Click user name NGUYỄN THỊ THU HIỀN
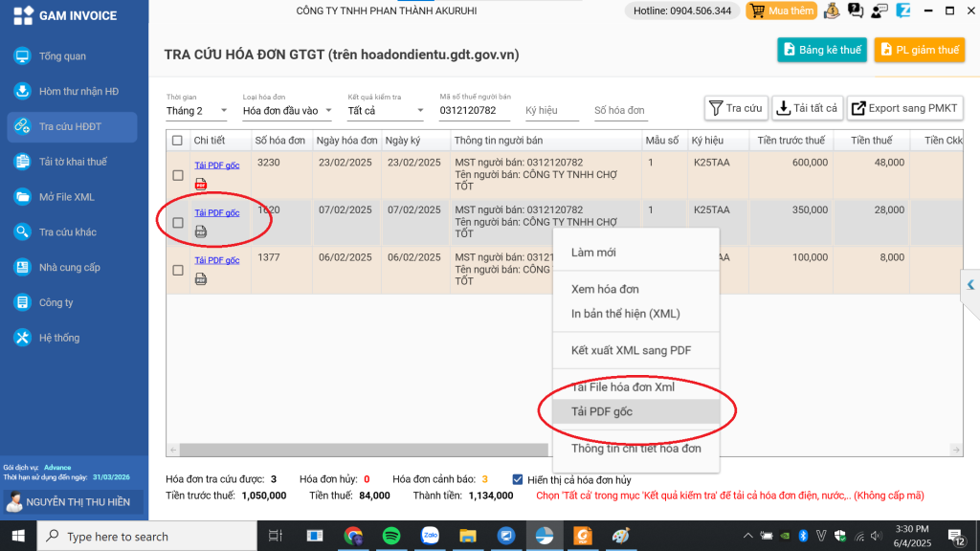Screen dimensions: 980x551 [78, 502]
